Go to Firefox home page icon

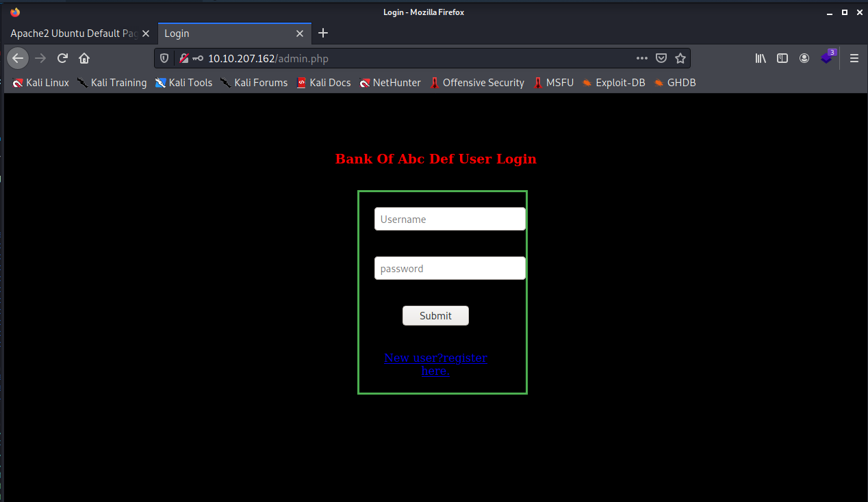tap(84, 58)
